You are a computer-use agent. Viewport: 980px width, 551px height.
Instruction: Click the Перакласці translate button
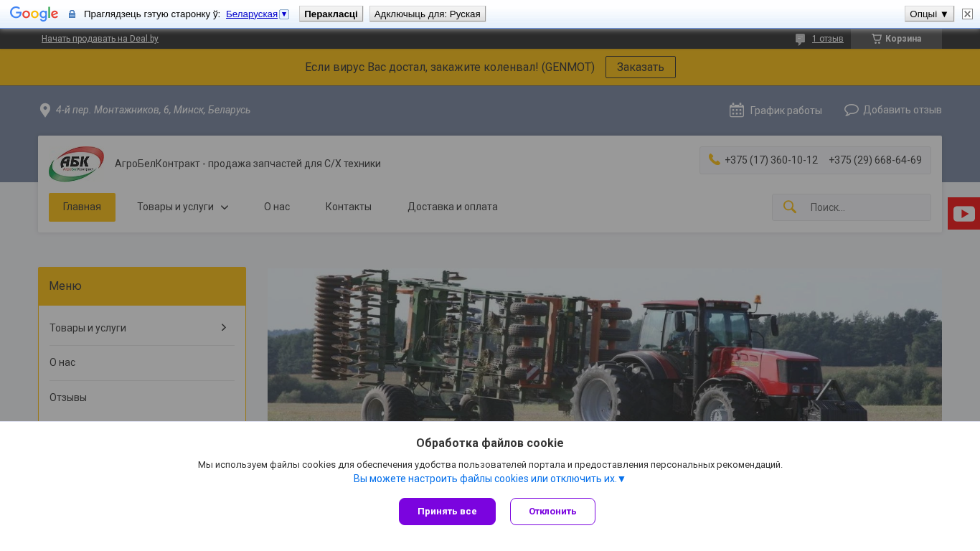coord(331,14)
